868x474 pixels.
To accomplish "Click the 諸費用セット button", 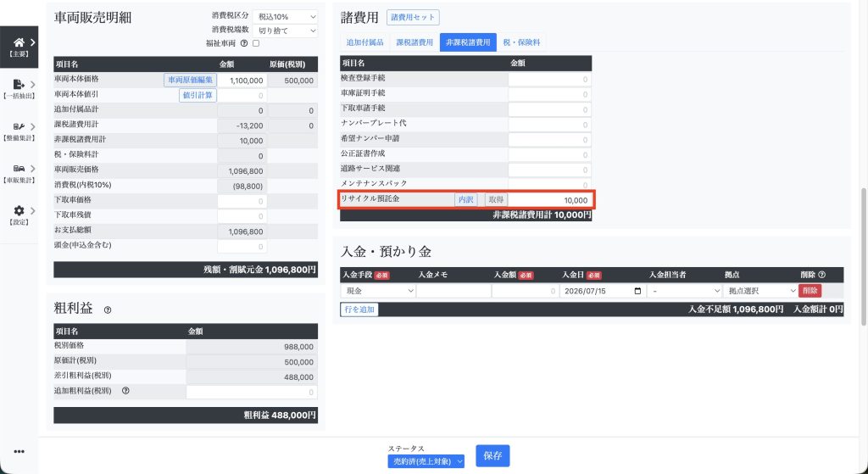I will pyautogui.click(x=413, y=17).
